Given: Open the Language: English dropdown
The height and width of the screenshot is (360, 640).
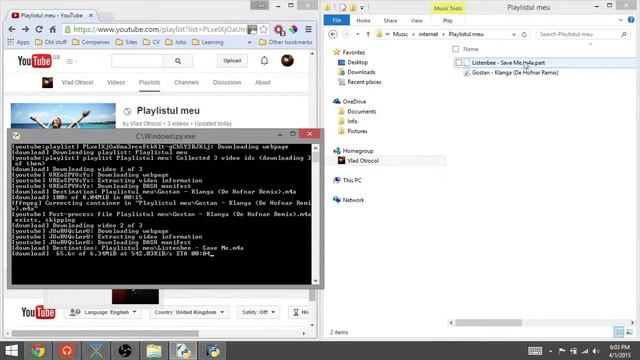Looking at the screenshot, I should 102,312.
